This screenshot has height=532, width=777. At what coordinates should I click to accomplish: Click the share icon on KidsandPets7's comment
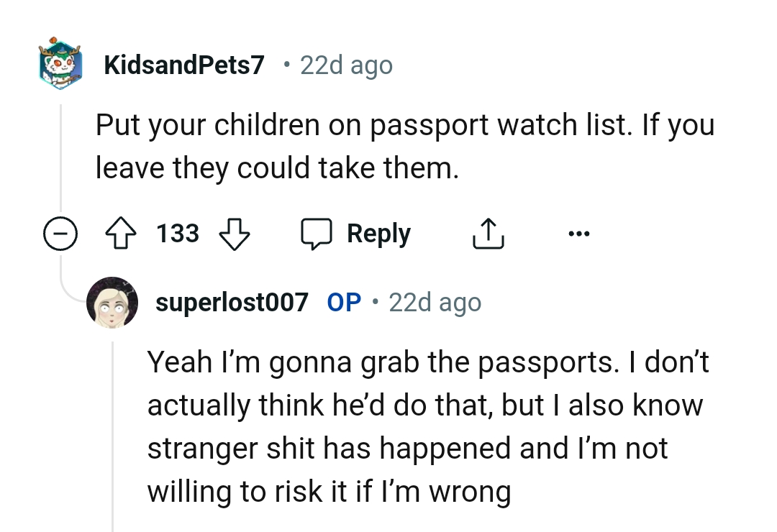488,233
